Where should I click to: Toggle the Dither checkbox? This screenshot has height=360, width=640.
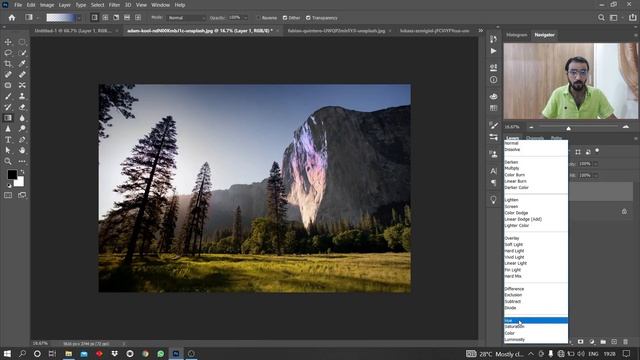[x=285, y=18]
